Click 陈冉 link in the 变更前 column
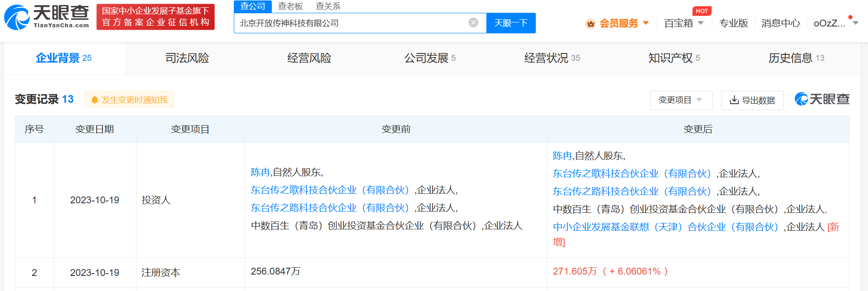Image resolution: width=868 pixels, height=291 pixels. pos(261,172)
